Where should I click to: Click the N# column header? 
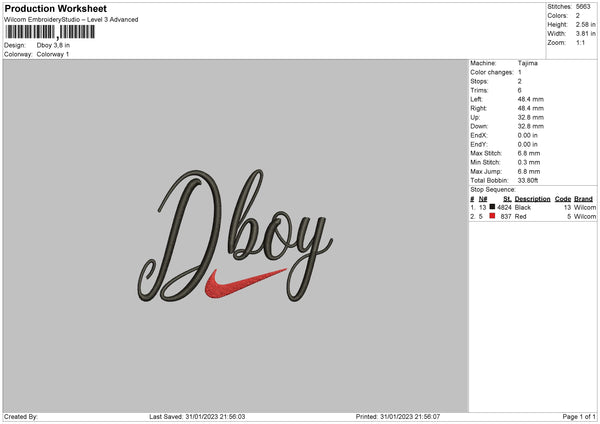[x=483, y=199]
